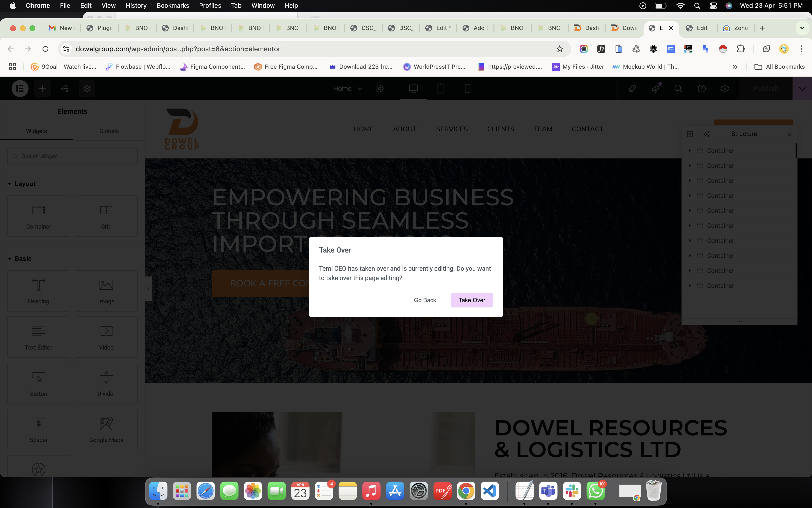Collapse the Basic section
Viewport: 812px width, 508px height.
[20, 258]
